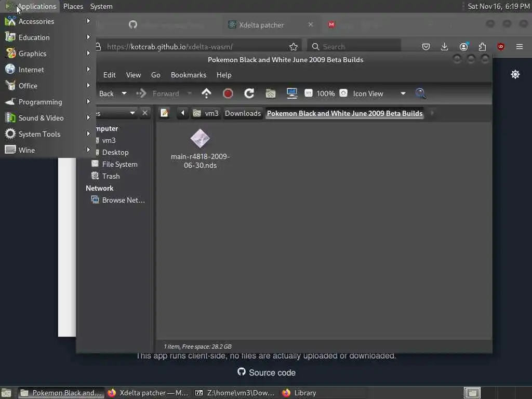This screenshot has height=399, width=532.
Task: Open the Icon View mode dropdown
Action: point(379,94)
